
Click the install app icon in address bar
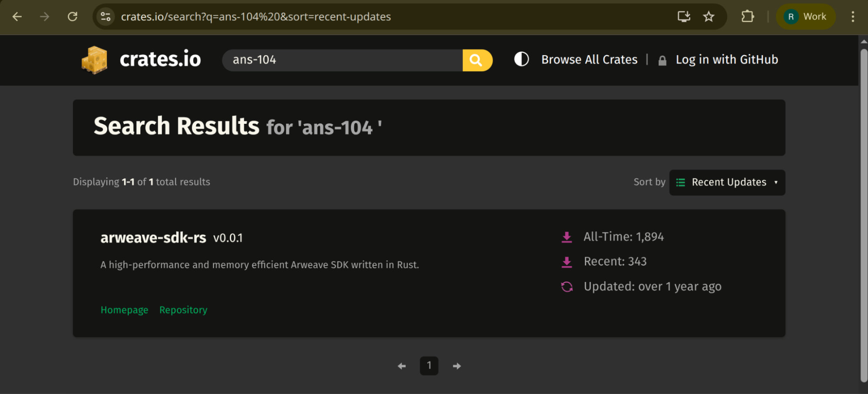[684, 17]
